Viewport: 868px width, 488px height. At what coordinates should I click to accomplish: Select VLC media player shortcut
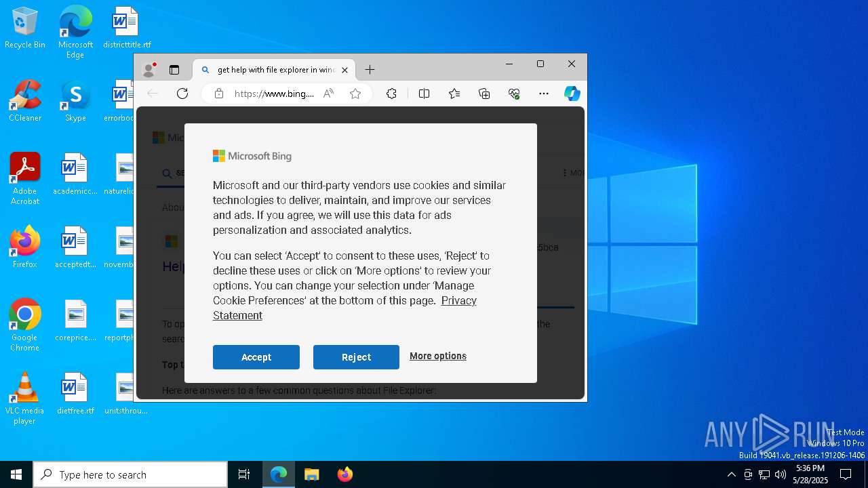25,399
